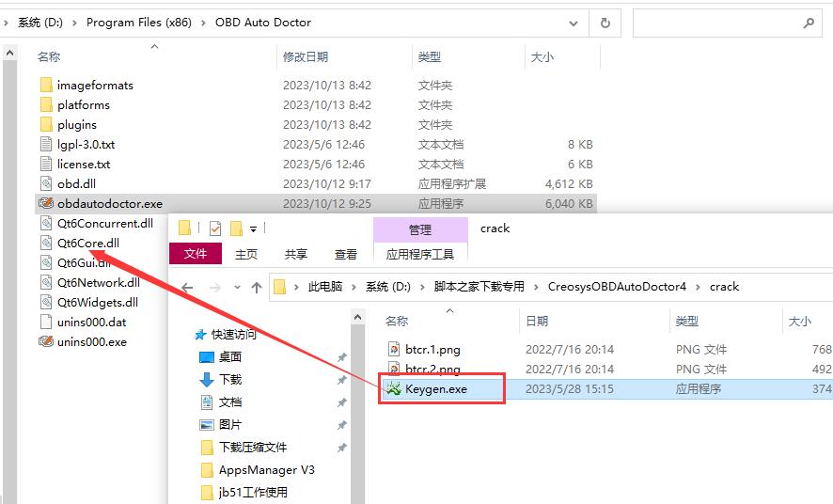The width and height of the screenshot is (833, 504).
Task: Click 脚本之家下载专用 breadcrumb
Action: tap(479, 287)
